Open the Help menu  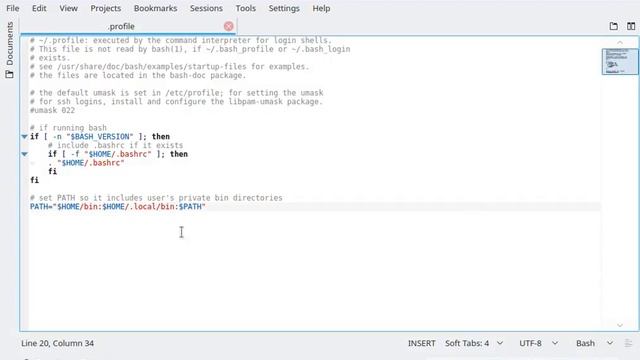point(321,8)
